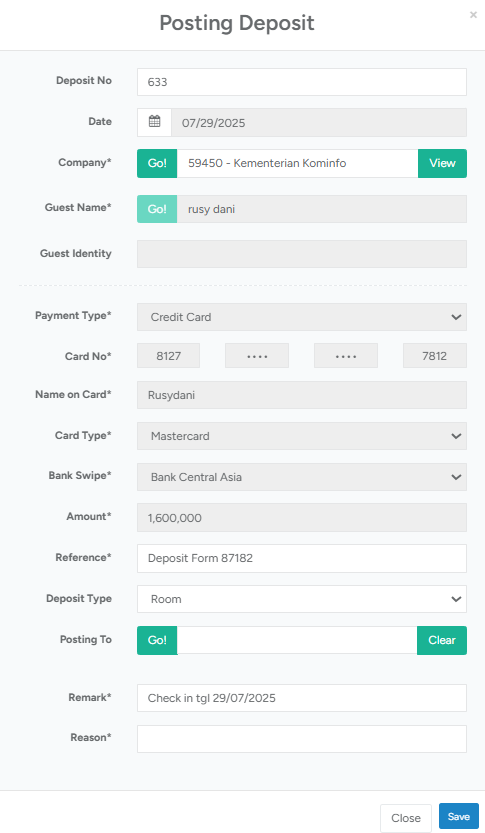This screenshot has height=833, width=485.
Task: Click the Close button at bottom
Action: (405, 818)
